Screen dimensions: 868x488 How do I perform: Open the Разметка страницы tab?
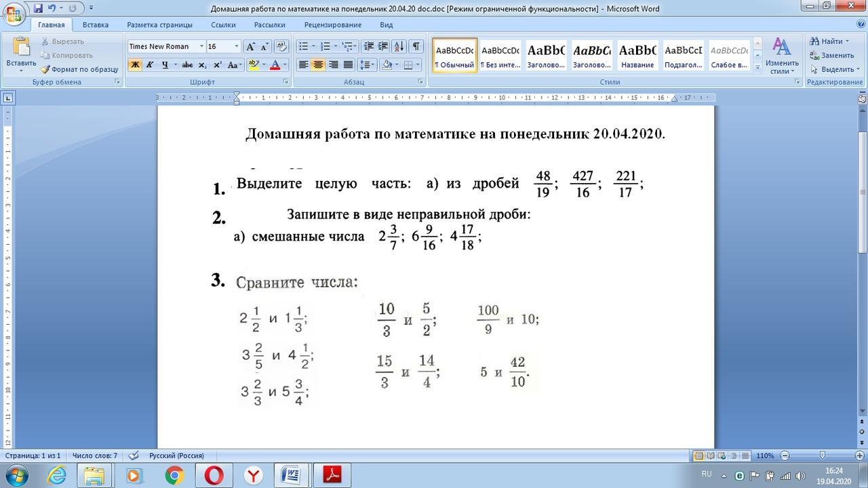pyautogui.click(x=159, y=25)
